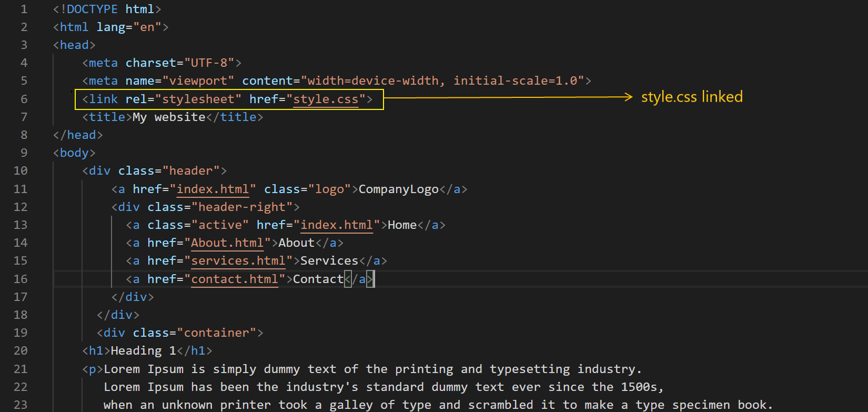Click the 'Heading 1' text
The width and height of the screenshot is (868, 412).
pyautogui.click(x=144, y=350)
